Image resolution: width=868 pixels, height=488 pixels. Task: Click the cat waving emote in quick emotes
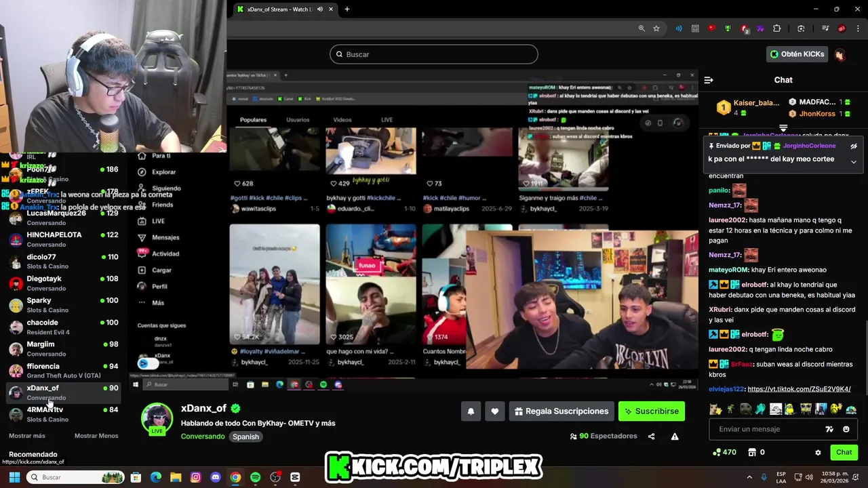(x=715, y=409)
